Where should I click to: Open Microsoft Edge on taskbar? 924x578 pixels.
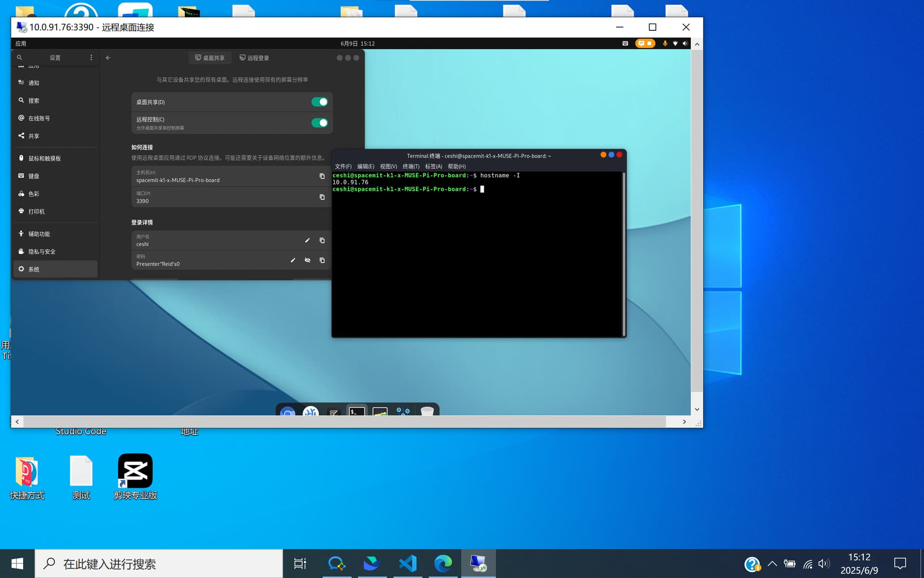click(x=443, y=564)
